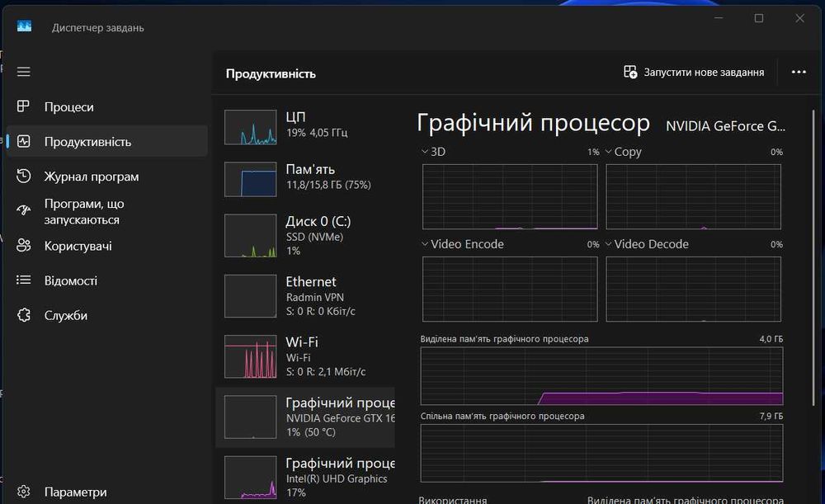Open Відомості page
This screenshot has width=825, height=504.
click(x=107, y=280)
